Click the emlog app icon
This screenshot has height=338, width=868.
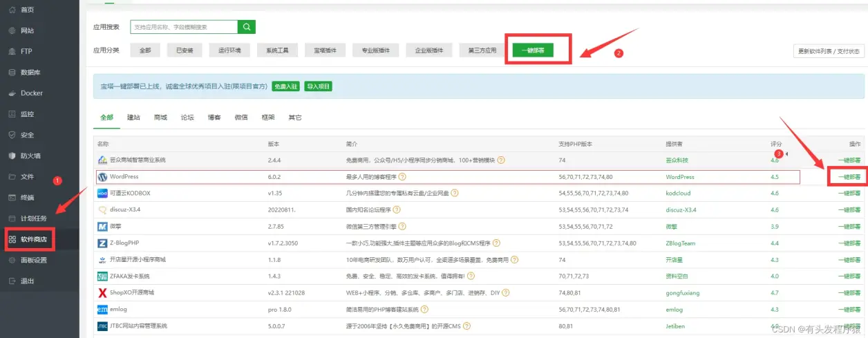102,310
